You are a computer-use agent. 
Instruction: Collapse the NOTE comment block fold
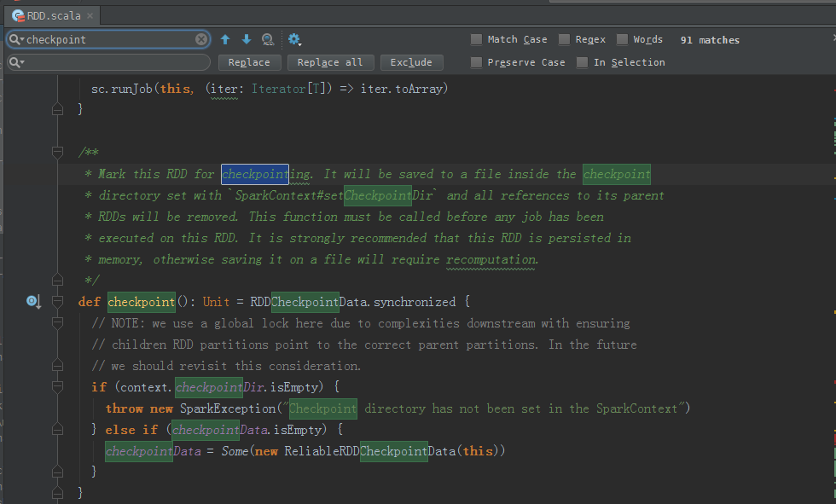(x=58, y=323)
